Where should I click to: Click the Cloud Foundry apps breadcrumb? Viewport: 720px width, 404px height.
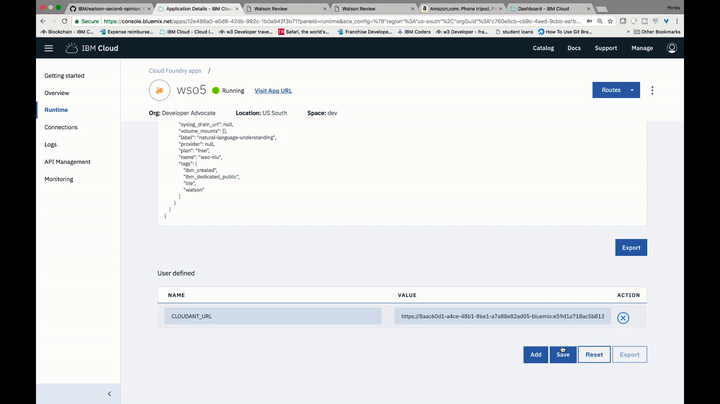pos(175,71)
